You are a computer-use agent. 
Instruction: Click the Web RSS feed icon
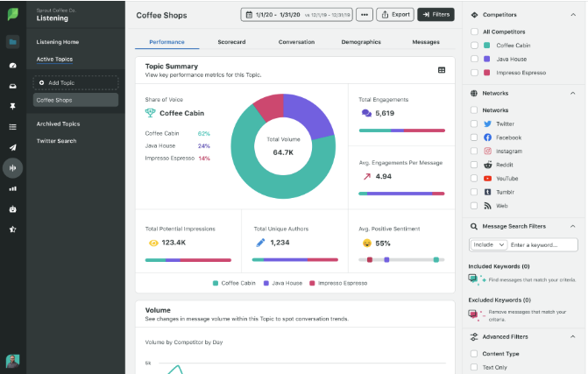tap(487, 206)
